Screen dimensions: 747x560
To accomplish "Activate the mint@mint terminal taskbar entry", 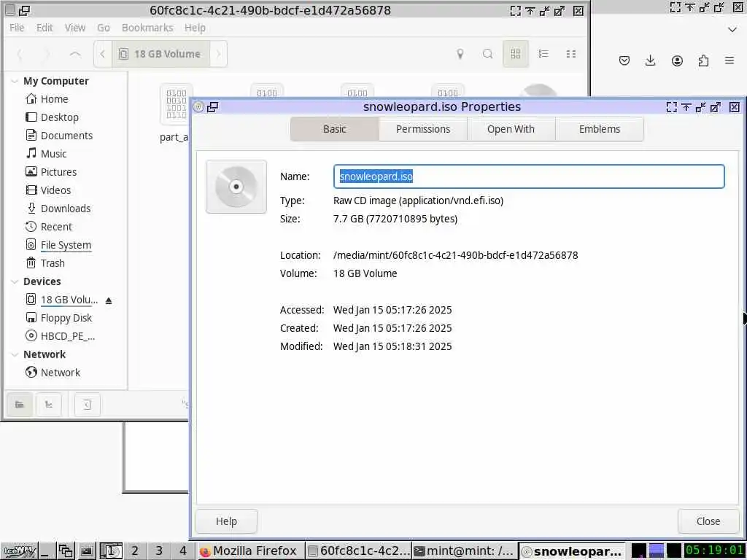I will [464, 551].
